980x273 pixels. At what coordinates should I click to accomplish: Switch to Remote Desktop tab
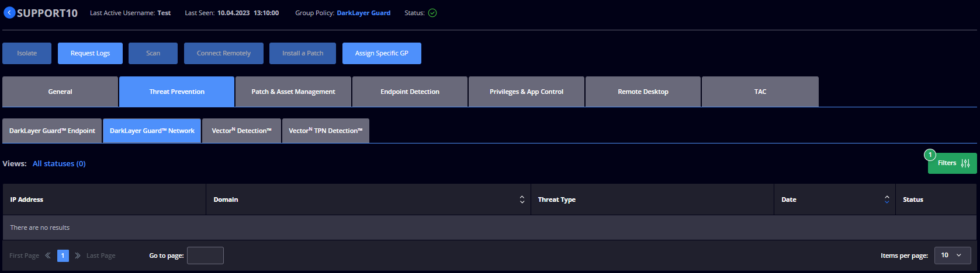[643, 92]
